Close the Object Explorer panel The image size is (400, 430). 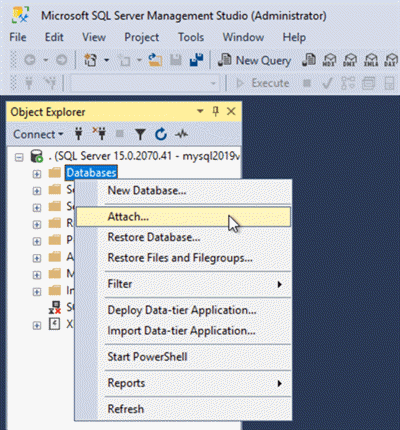[x=231, y=111]
